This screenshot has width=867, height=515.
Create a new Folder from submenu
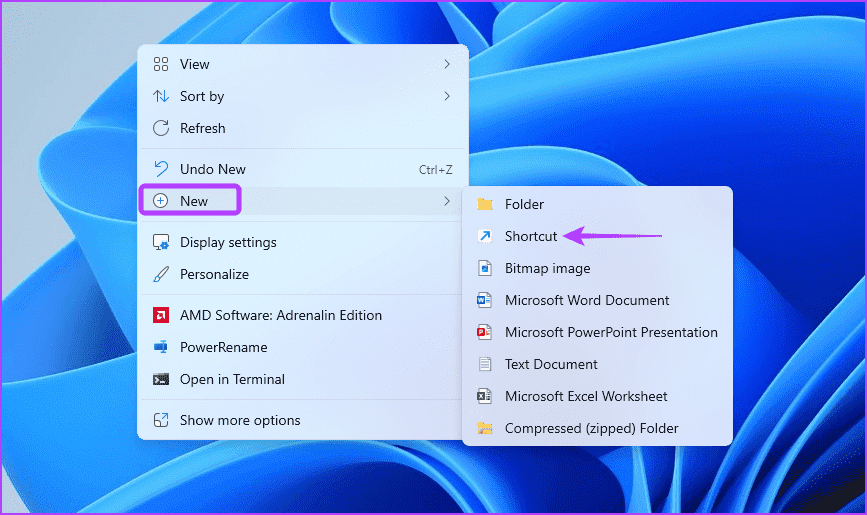(597, 204)
